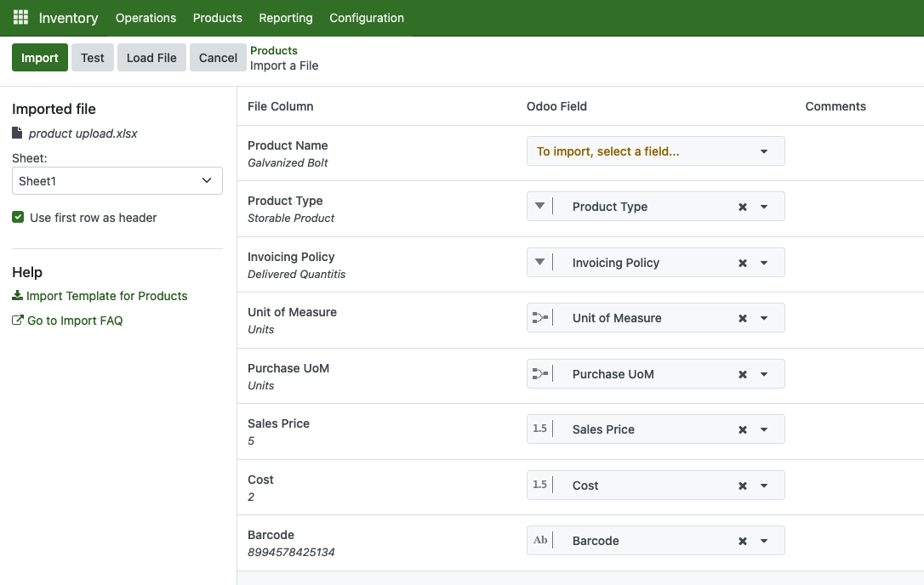
Task: Open the apps grid menu icon
Action: pyautogui.click(x=20, y=17)
